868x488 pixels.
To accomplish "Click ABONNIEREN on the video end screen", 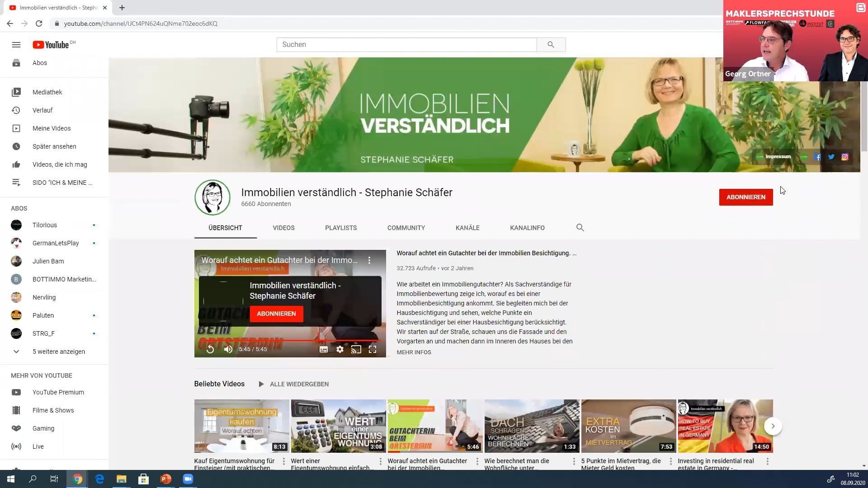I will [276, 314].
